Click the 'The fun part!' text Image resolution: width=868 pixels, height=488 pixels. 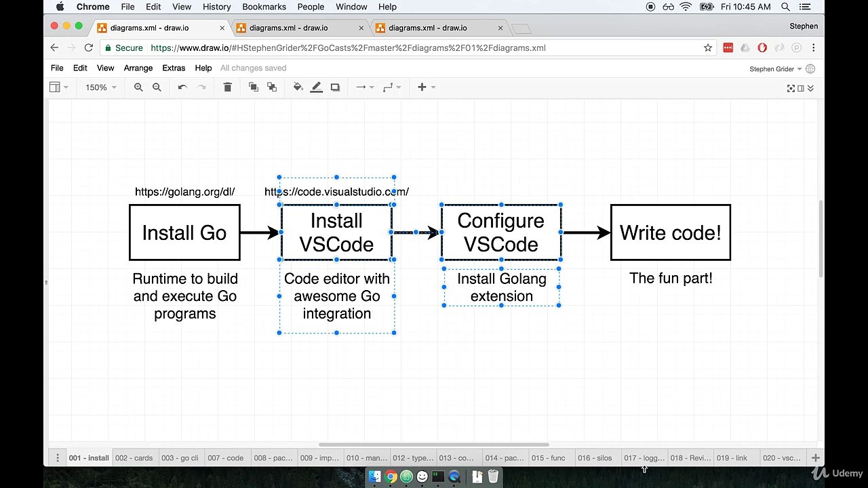point(671,279)
